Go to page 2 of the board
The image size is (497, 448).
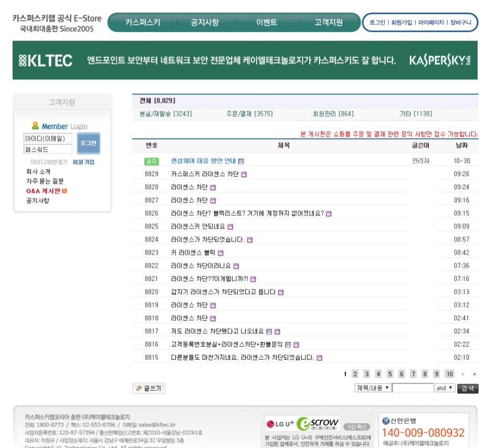(355, 374)
